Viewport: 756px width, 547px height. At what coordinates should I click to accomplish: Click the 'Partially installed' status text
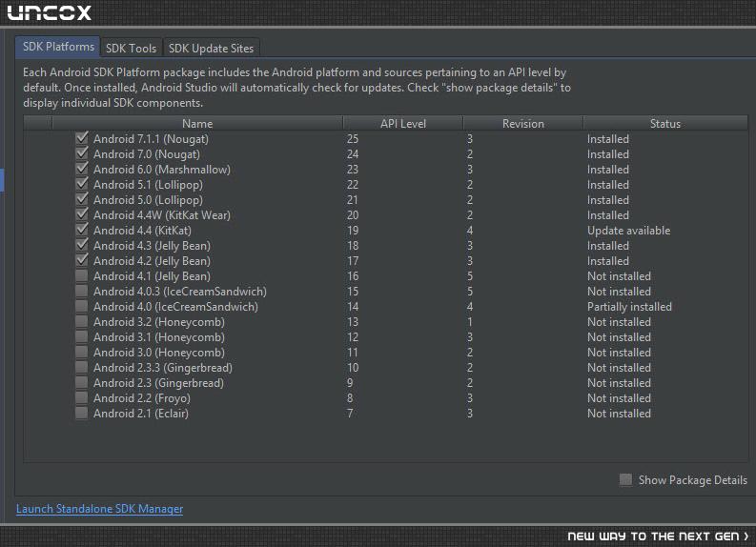[629, 307]
